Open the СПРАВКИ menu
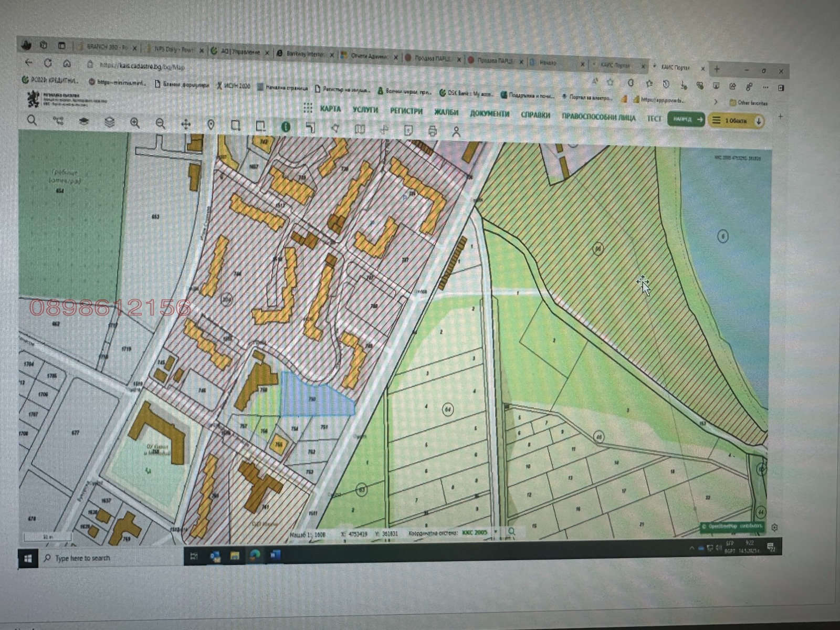840x630 pixels. click(x=535, y=115)
